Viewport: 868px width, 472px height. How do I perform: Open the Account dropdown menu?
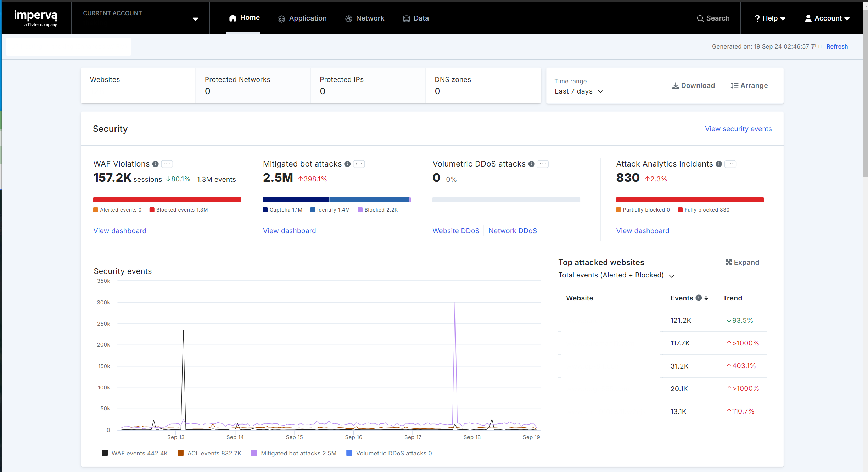click(x=827, y=18)
